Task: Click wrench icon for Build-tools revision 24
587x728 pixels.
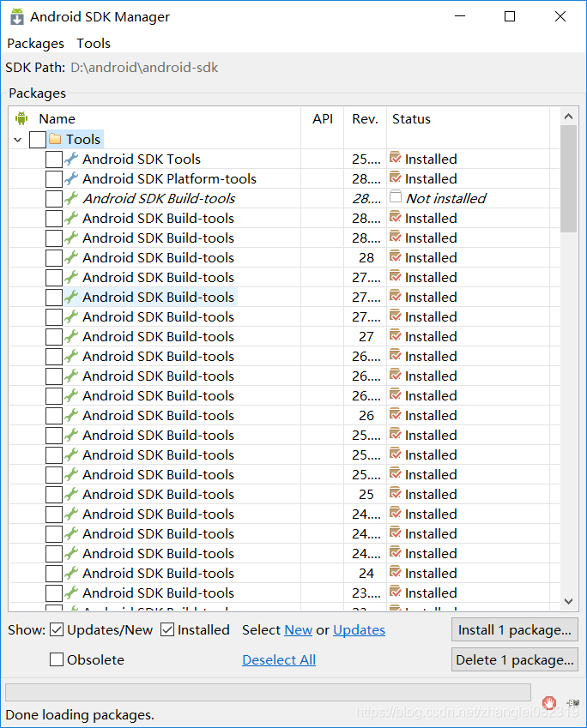Action: pyautogui.click(x=71, y=573)
